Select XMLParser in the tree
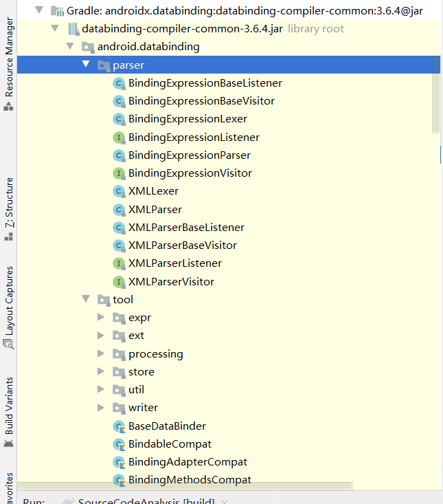 155,210
